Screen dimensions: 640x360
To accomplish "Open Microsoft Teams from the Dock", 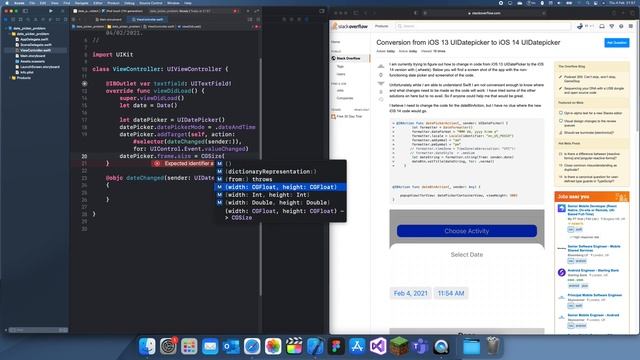I will [420, 347].
